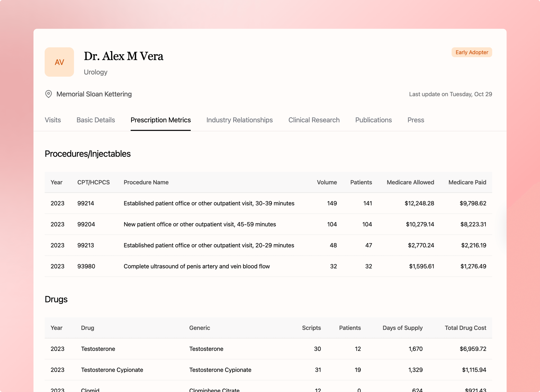
Task: Go to Clinical Research tab
Action: tap(314, 120)
